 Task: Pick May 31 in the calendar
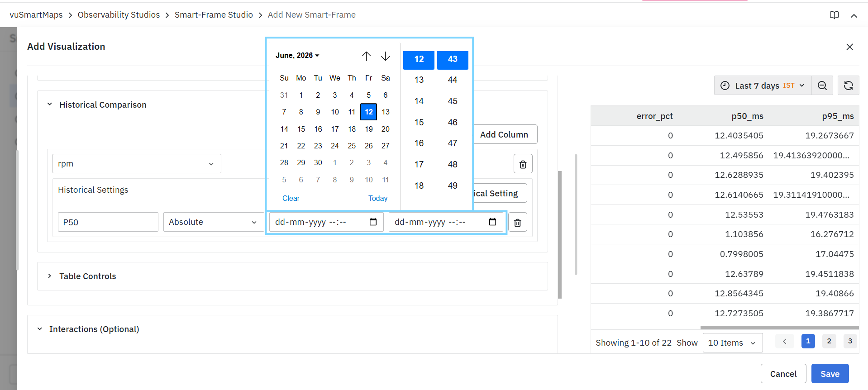click(x=284, y=95)
